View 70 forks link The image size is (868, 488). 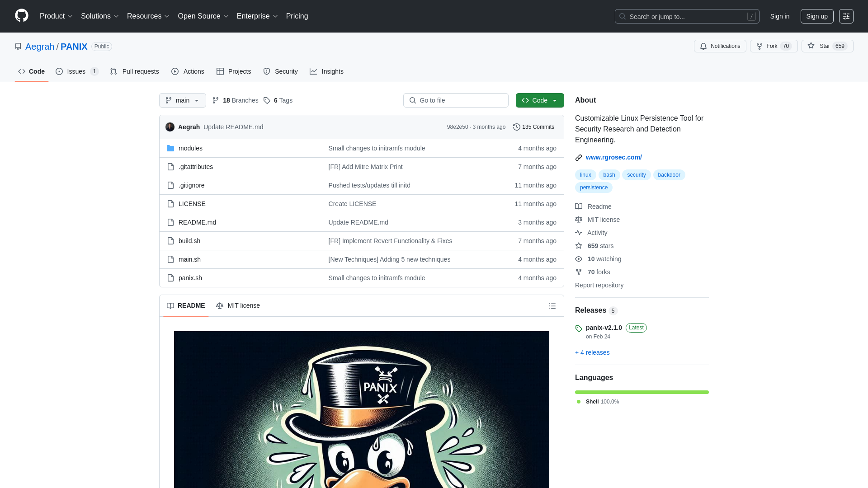(593, 272)
